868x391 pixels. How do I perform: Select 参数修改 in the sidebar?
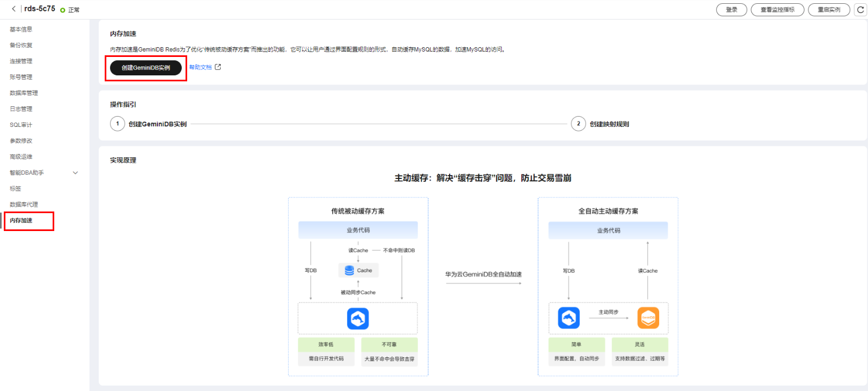(21, 141)
